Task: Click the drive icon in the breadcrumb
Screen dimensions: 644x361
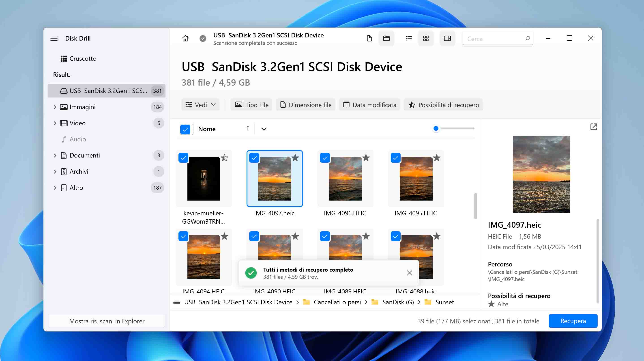Action: pos(176,302)
